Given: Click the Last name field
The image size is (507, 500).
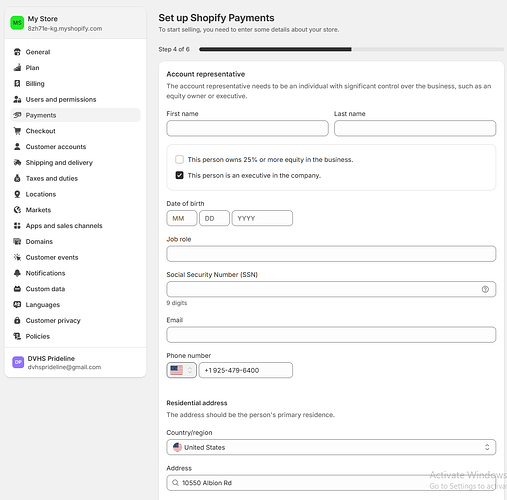Looking at the screenshot, I should click(x=415, y=128).
